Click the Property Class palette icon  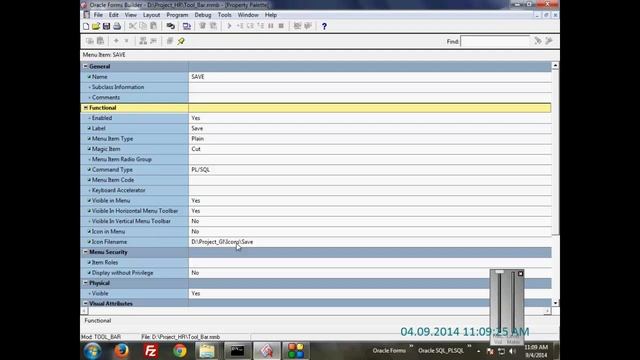[x=143, y=41]
